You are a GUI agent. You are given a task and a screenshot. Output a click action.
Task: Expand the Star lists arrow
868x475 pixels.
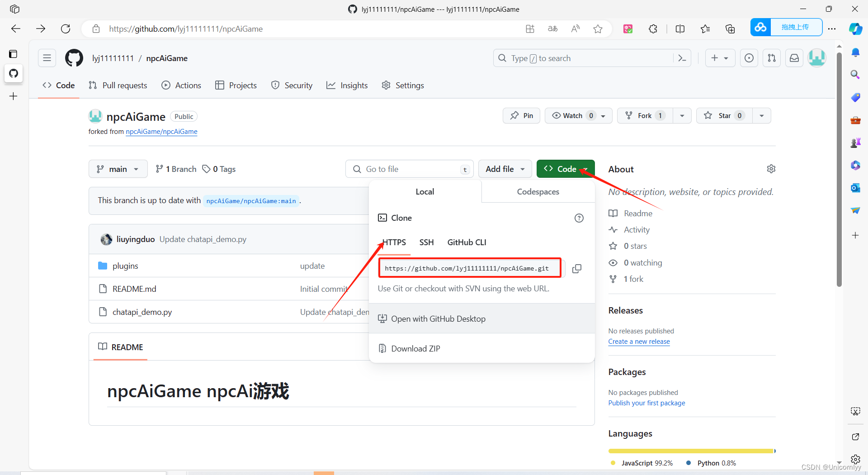(x=762, y=116)
